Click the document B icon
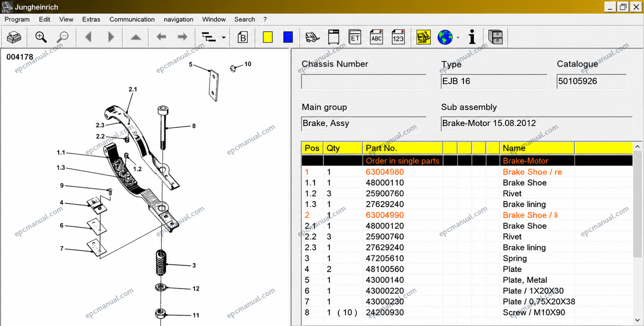Screen dimensions: 644x326 pyautogui.click(x=243, y=37)
